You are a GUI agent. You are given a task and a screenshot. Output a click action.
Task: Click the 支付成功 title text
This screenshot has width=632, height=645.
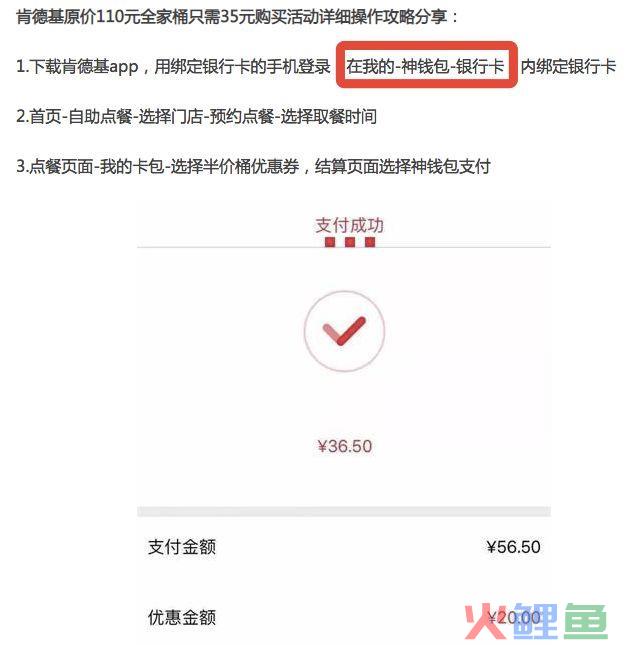349,225
